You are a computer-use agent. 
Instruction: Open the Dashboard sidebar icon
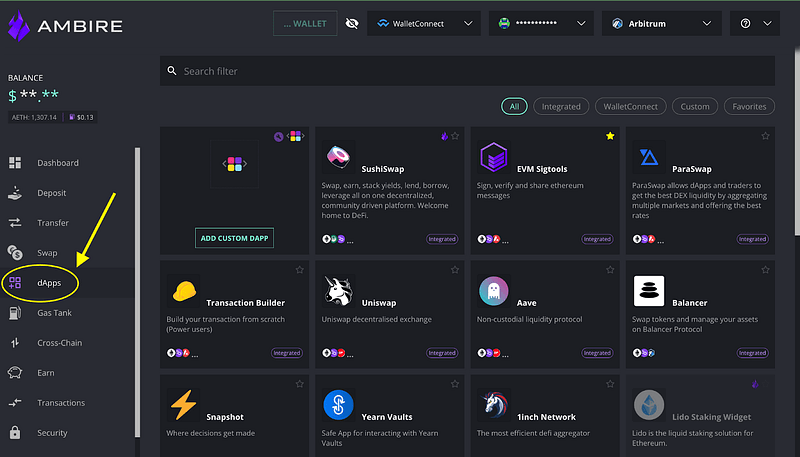coord(15,163)
